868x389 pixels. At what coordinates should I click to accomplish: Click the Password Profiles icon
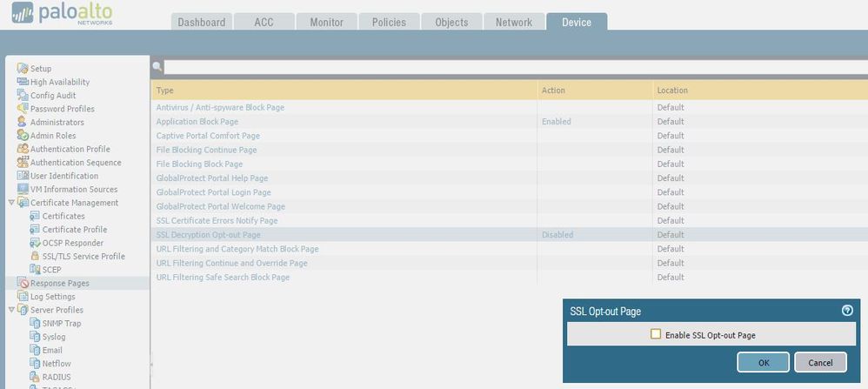(22, 108)
